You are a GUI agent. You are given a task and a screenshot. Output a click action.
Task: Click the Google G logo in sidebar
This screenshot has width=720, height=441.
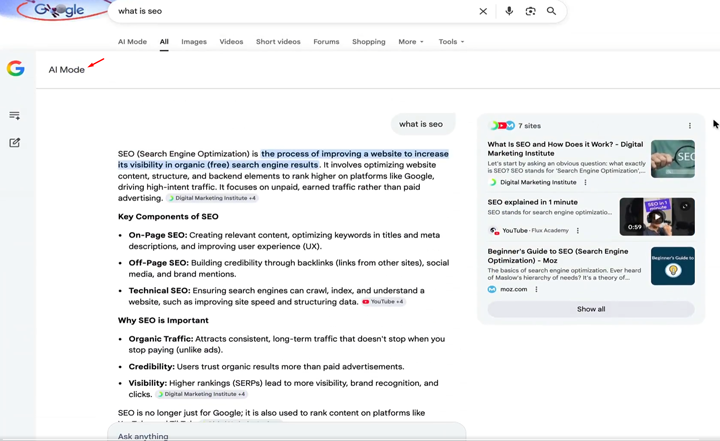[x=15, y=69]
